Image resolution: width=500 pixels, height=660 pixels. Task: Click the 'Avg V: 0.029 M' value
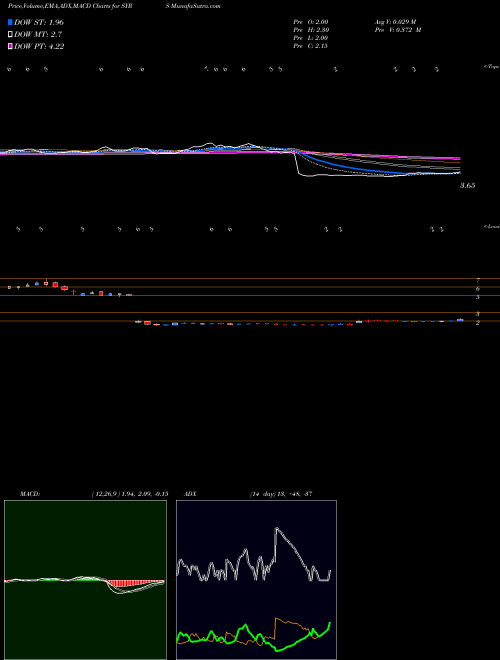click(395, 22)
